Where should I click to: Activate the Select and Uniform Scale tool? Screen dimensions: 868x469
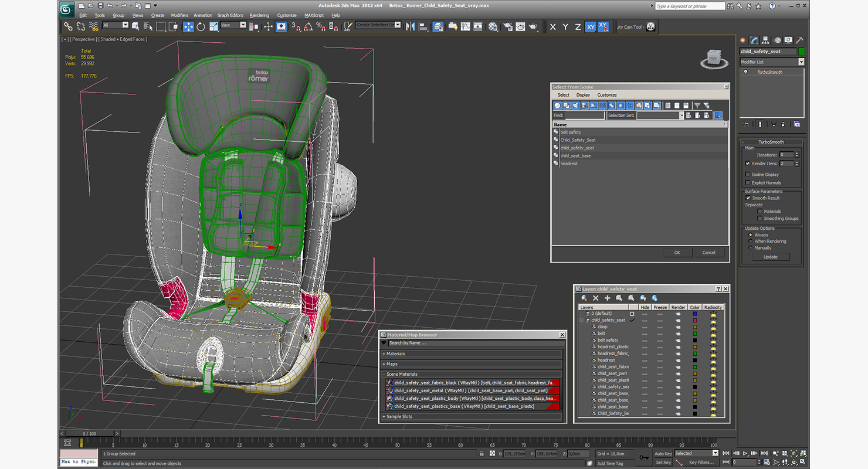(x=213, y=26)
